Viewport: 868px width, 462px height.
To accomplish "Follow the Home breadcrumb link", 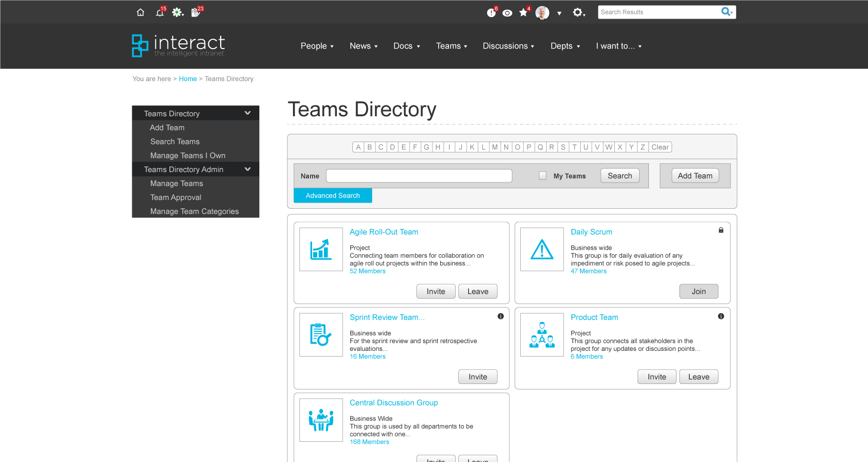I will (188, 79).
